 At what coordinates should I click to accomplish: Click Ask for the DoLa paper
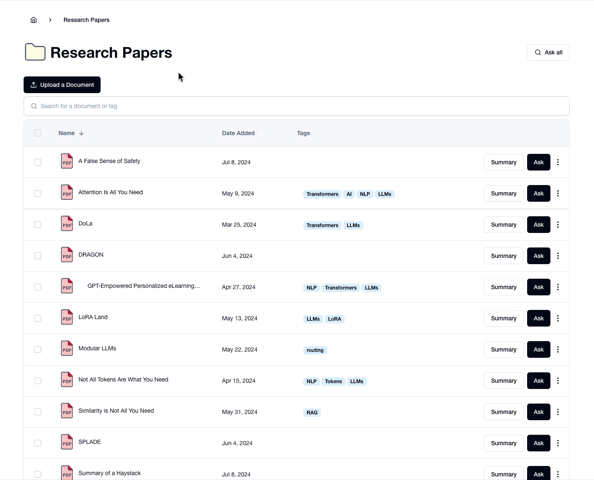pyautogui.click(x=538, y=225)
